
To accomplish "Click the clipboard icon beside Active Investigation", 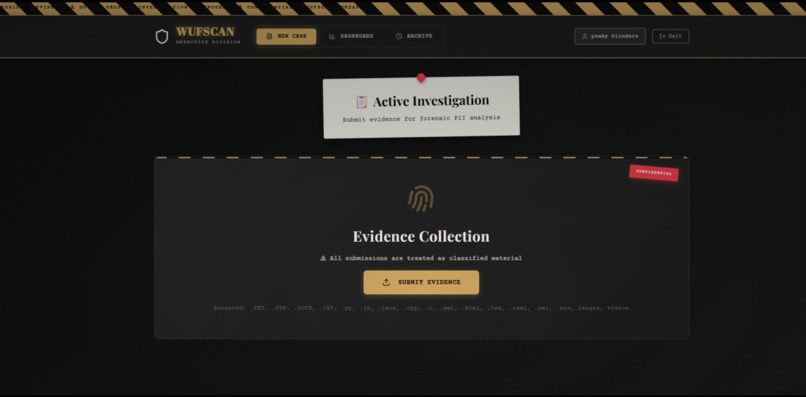I will [x=362, y=102].
